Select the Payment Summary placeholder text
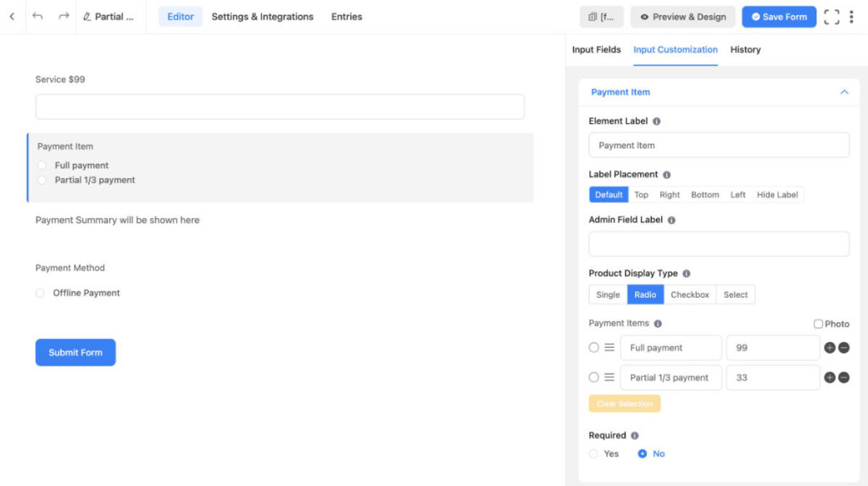Viewport: 868px width, 486px height. tap(117, 220)
